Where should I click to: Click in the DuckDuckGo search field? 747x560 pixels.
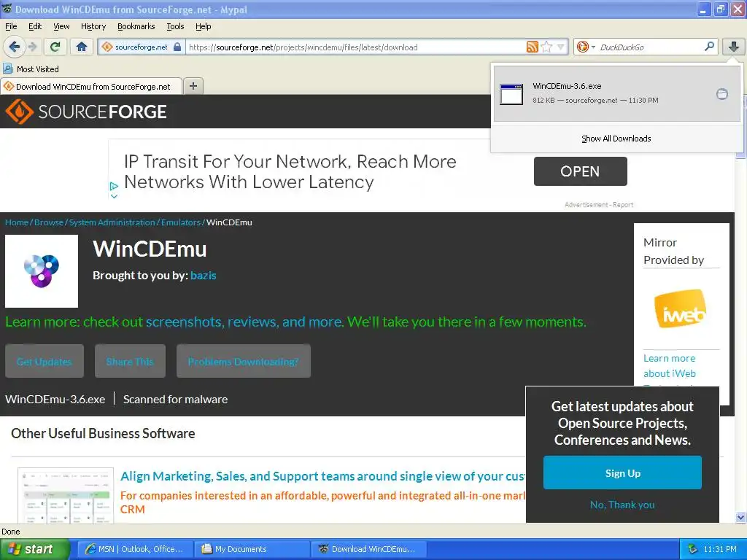tap(650, 47)
